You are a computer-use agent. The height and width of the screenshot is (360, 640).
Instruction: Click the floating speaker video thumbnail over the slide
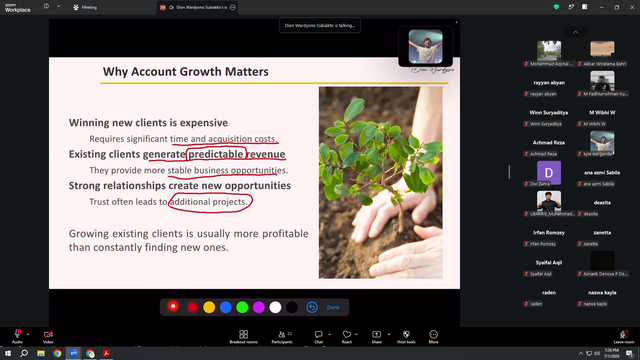point(425,47)
